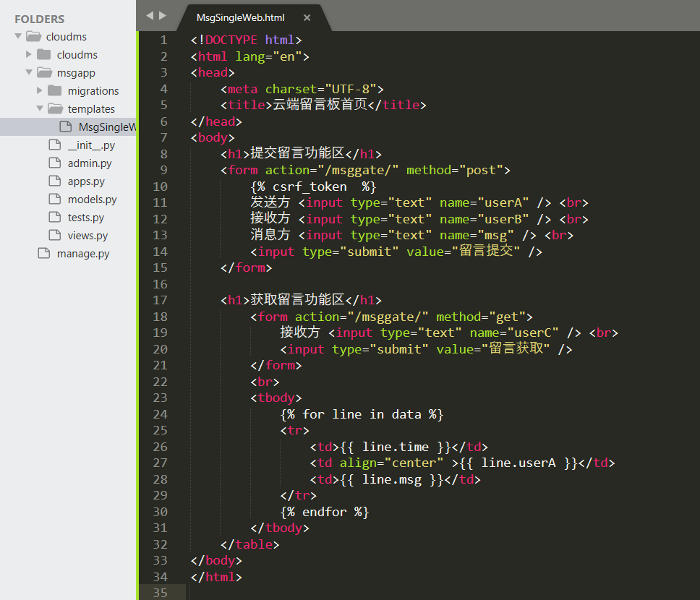Click the msgapp folder icon

coord(44,72)
